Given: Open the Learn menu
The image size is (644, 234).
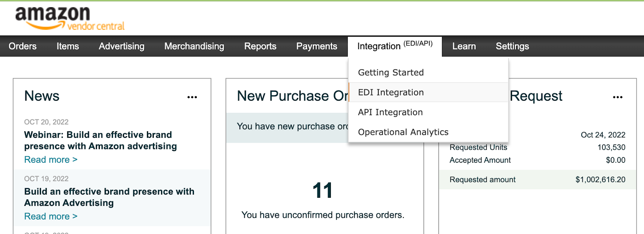Looking at the screenshot, I should point(464,46).
